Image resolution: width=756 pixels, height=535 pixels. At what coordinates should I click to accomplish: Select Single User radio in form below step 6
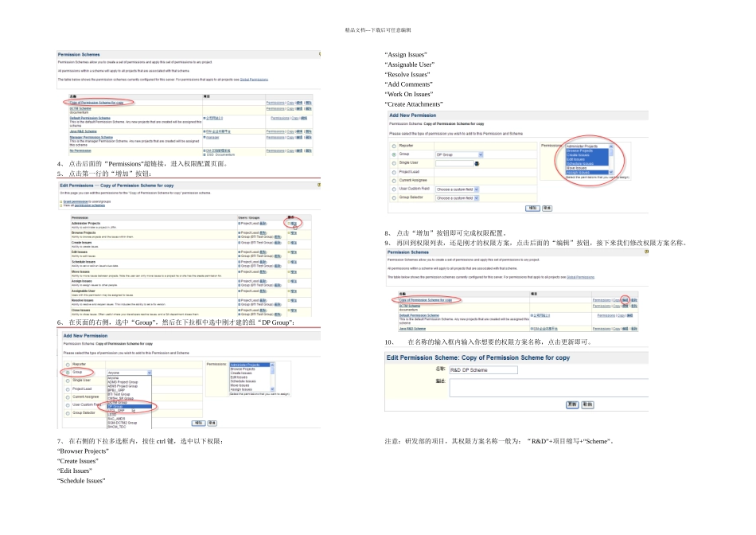pos(68,381)
